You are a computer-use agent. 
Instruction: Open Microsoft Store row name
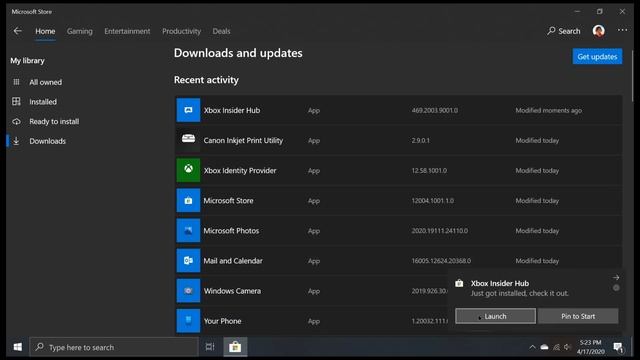pyautogui.click(x=229, y=200)
